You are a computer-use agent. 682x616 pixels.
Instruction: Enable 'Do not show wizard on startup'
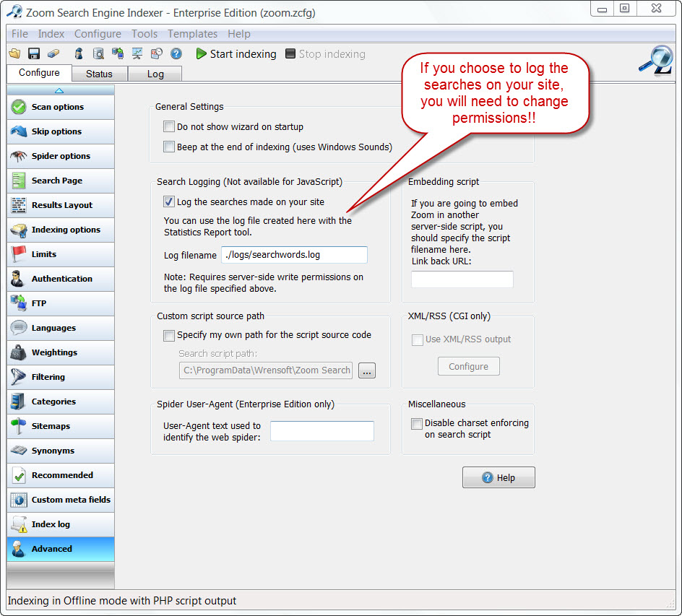[169, 126]
